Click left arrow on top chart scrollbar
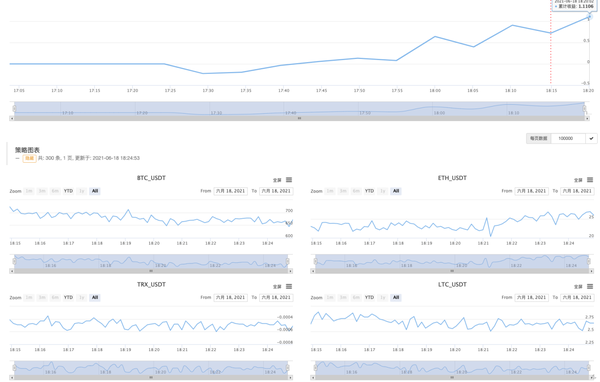 tap(11, 119)
